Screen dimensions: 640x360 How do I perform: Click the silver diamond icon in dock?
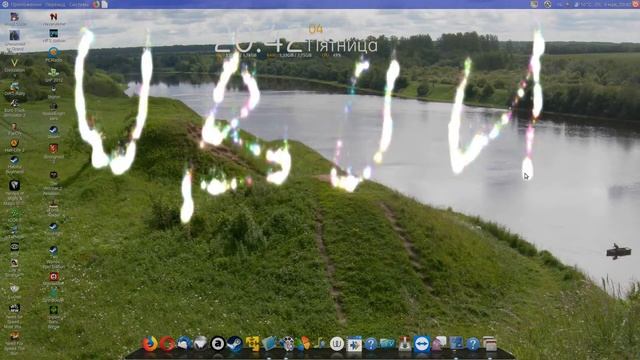coord(200,343)
